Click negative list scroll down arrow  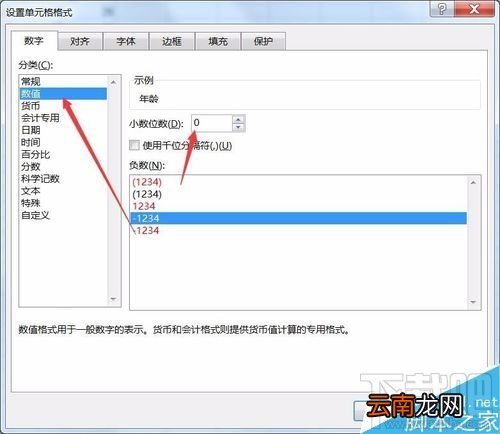(x=473, y=302)
